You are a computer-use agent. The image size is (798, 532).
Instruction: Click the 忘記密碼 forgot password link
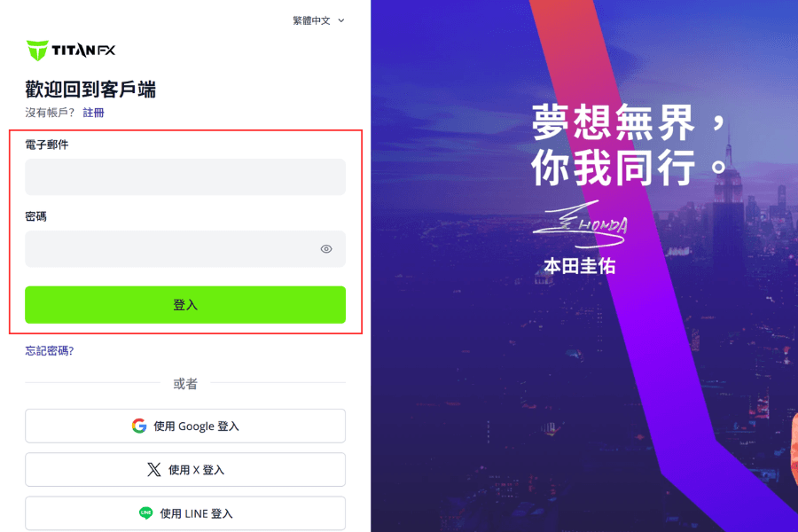[50, 351]
